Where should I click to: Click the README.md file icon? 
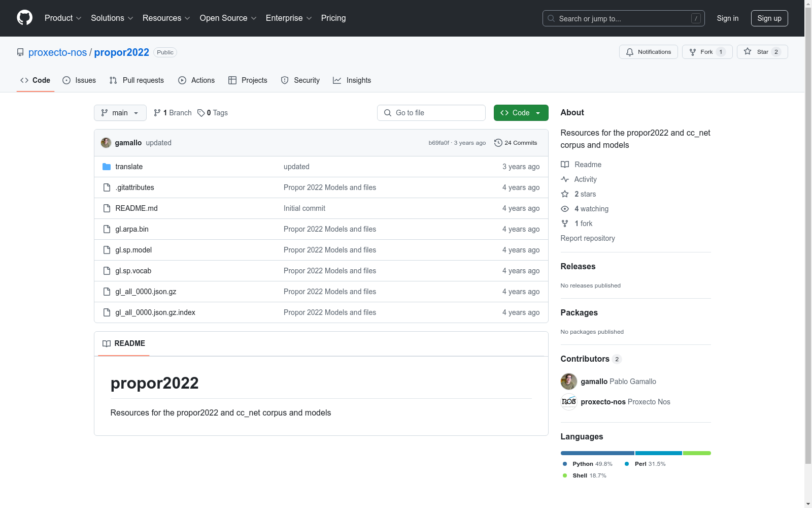pyautogui.click(x=107, y=208)
